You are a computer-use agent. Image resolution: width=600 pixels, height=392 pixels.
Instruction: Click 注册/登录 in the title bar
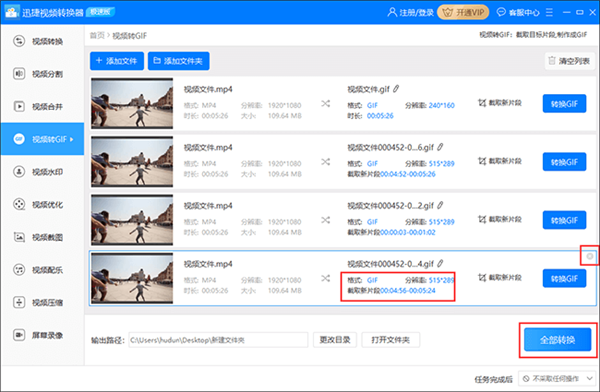[410, 13]
